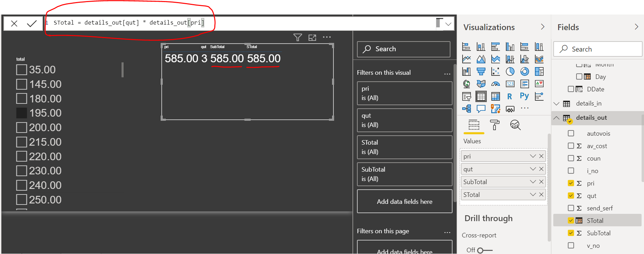The width and height of the screenshot is (644, 254).
Task: Select the Map visualization
Action: pos(466,84)
